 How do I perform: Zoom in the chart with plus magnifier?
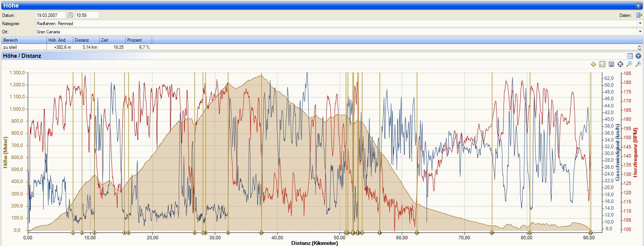tap(638, 64)
